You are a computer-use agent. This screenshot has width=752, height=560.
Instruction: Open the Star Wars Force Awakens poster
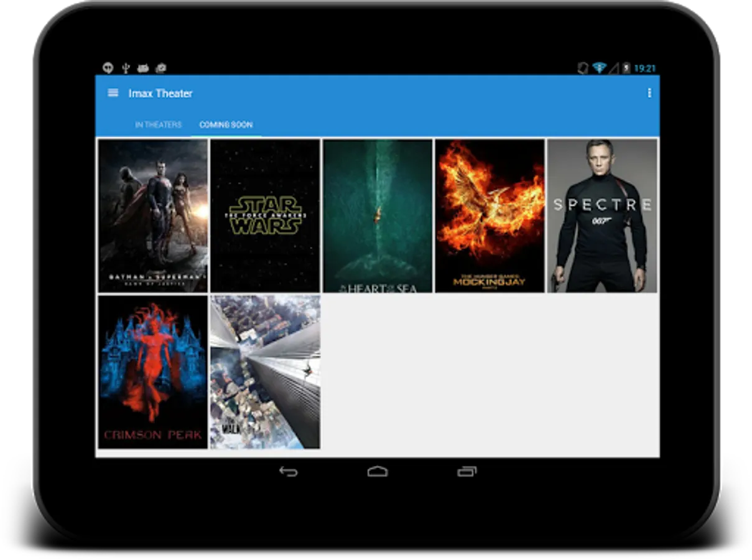[266, 215]
